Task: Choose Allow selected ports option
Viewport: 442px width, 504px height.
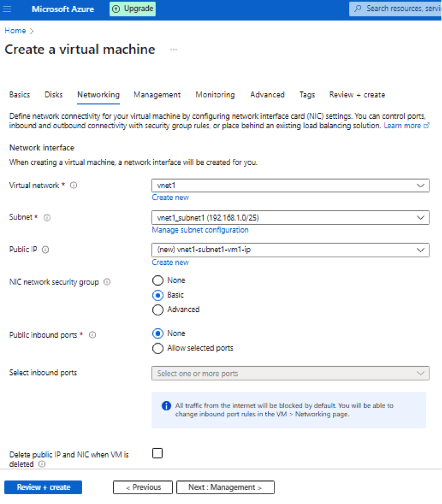Action: coord(158,348)
